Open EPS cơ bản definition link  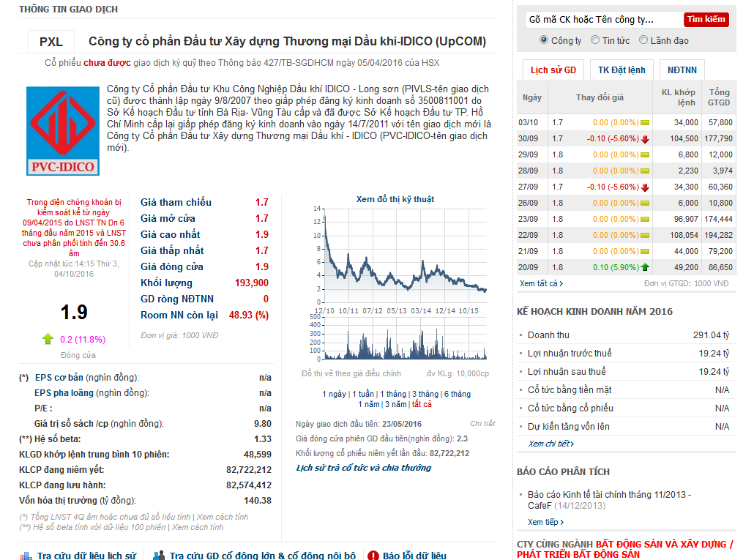click(59, 378)
